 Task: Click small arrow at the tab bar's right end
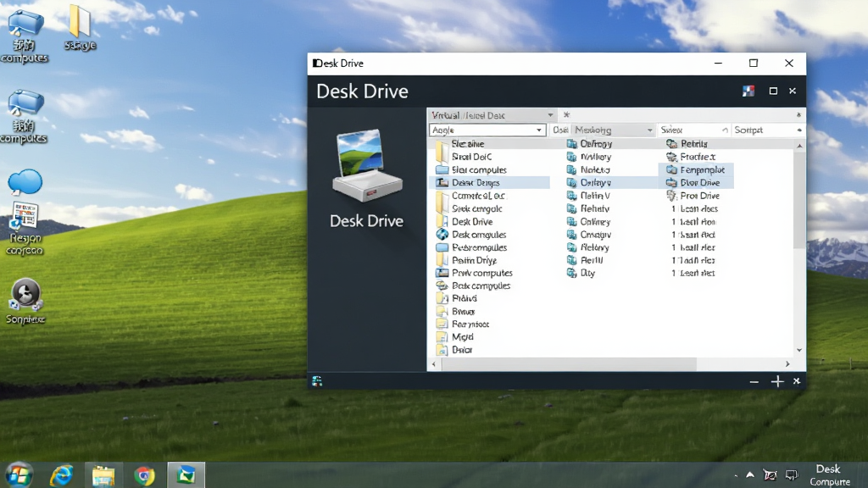pyautogui.click(x=798, y=115)
